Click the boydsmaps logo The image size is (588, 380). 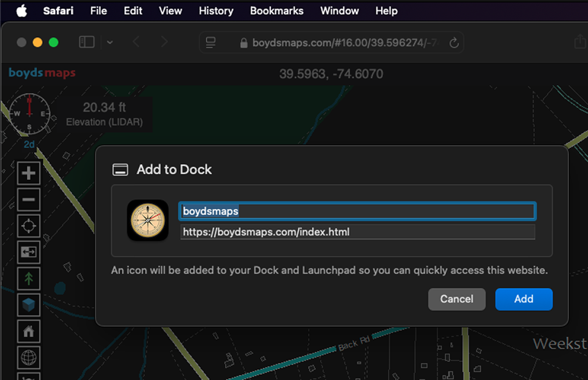(42, 73)
